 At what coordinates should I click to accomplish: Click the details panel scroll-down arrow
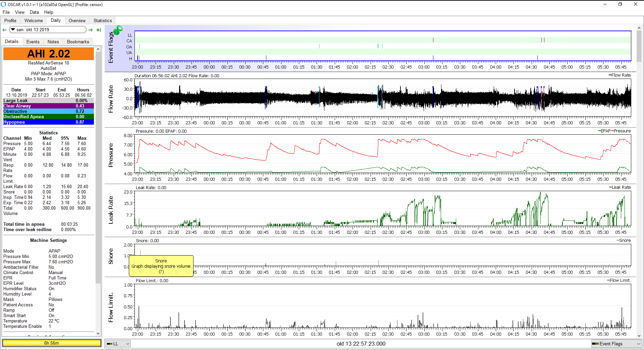click(98, 334)
